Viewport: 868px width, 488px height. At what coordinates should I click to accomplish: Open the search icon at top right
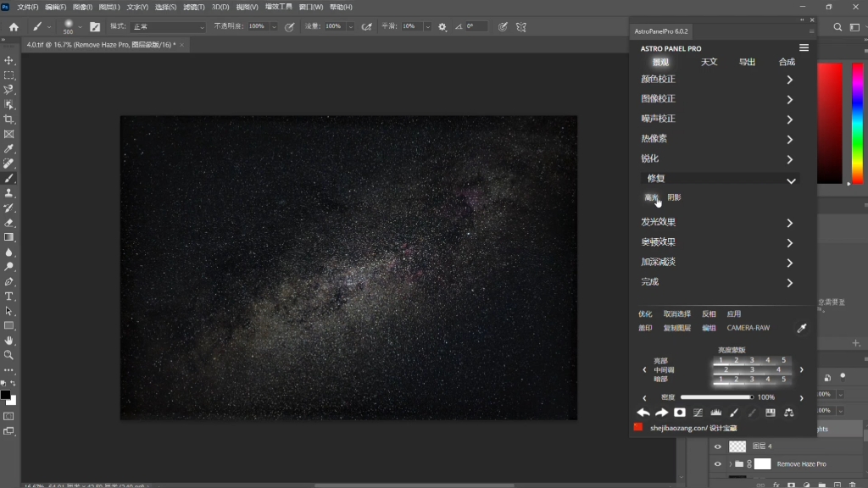[837, 26]
